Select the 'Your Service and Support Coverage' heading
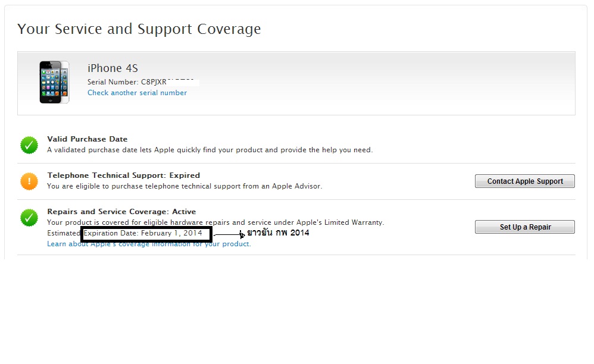The image size is (594, 364). tap(139, 29)
